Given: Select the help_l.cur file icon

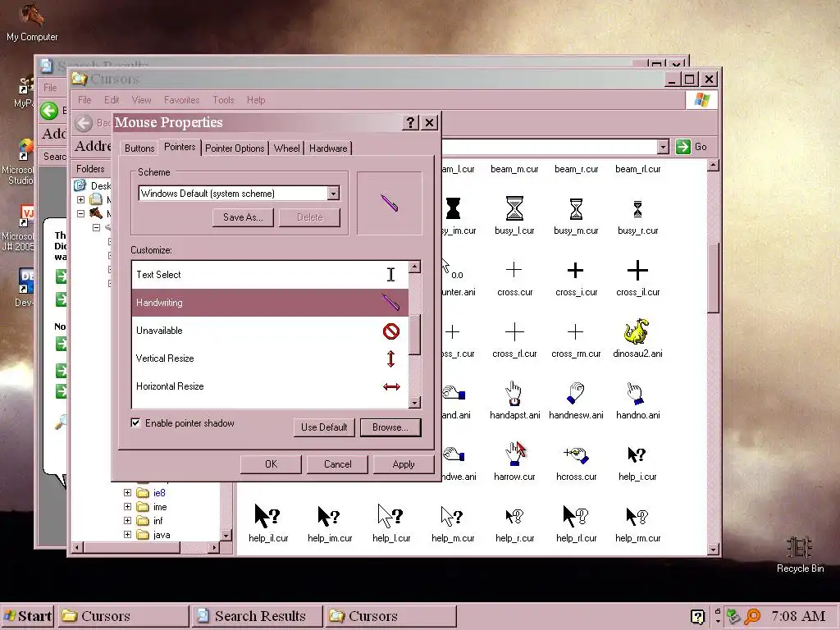Looking at the screenshot, I should coord(390,516).
